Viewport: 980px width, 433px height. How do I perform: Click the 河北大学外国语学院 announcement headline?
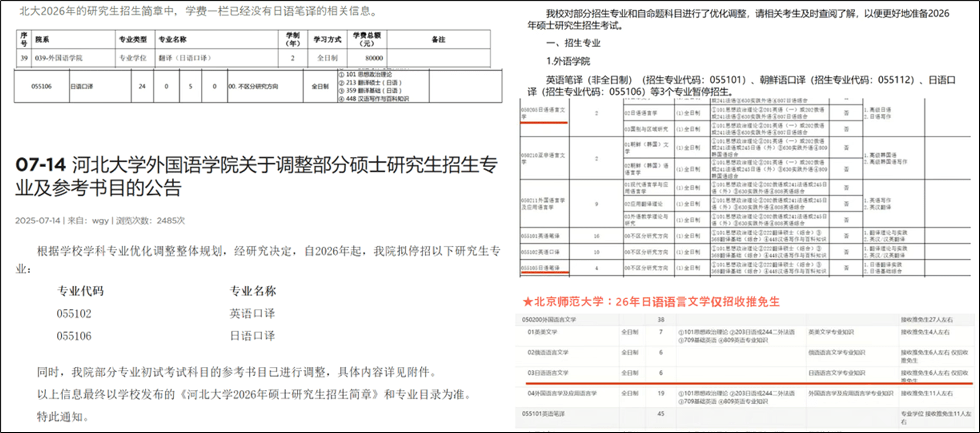[x=257, y=176]
